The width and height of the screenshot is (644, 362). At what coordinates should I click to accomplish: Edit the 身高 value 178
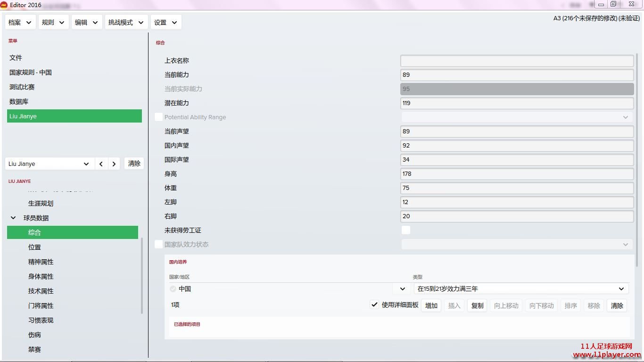coord(517,173)
